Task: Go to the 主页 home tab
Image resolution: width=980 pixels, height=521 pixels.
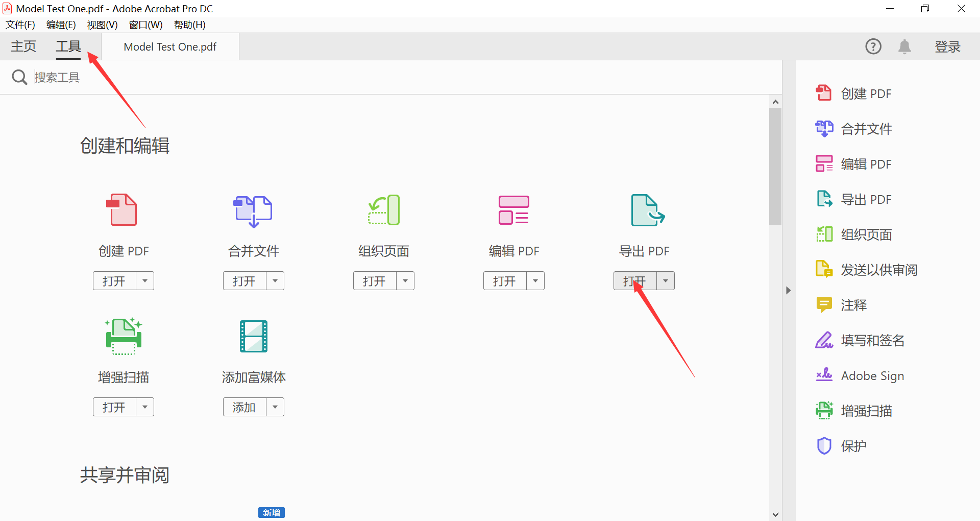Action: pyautogui.click(x=23, y=47)
